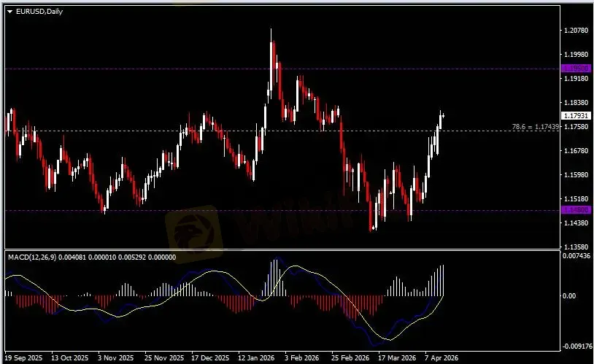Click the most recent candlestick on the chart

pos(443,115)
